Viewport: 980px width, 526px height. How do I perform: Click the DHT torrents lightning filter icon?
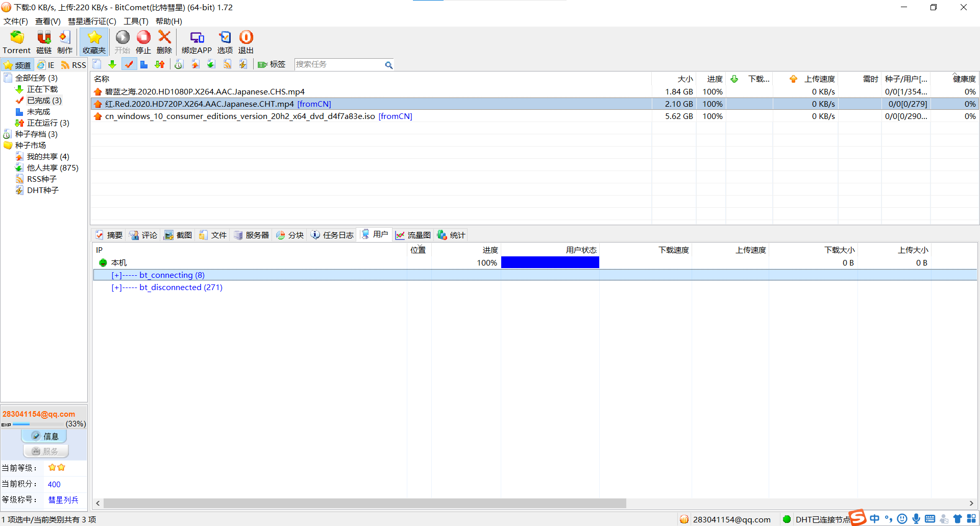pyautogui.click(x=243, y=64)
